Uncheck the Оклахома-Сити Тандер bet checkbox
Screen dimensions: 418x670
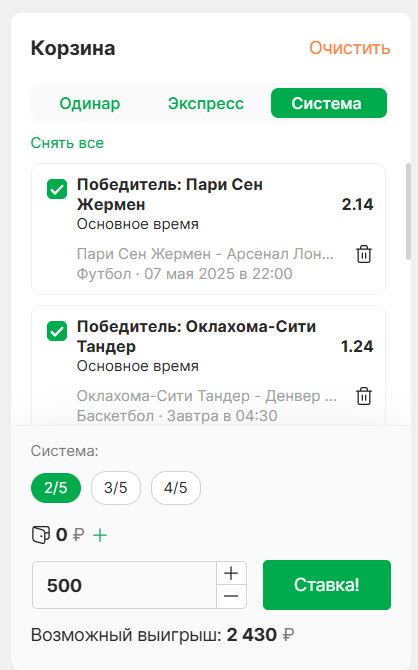(57, 331)
